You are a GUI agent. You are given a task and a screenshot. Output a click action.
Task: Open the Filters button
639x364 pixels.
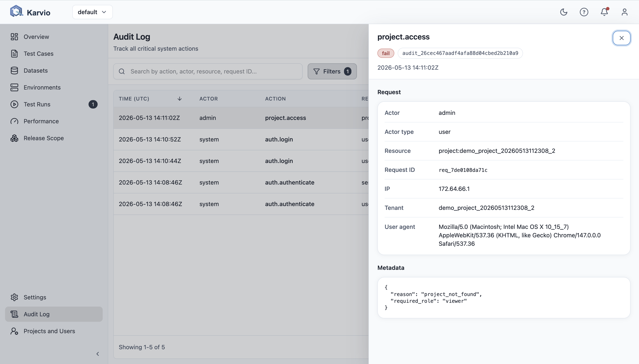coord(332,71)
